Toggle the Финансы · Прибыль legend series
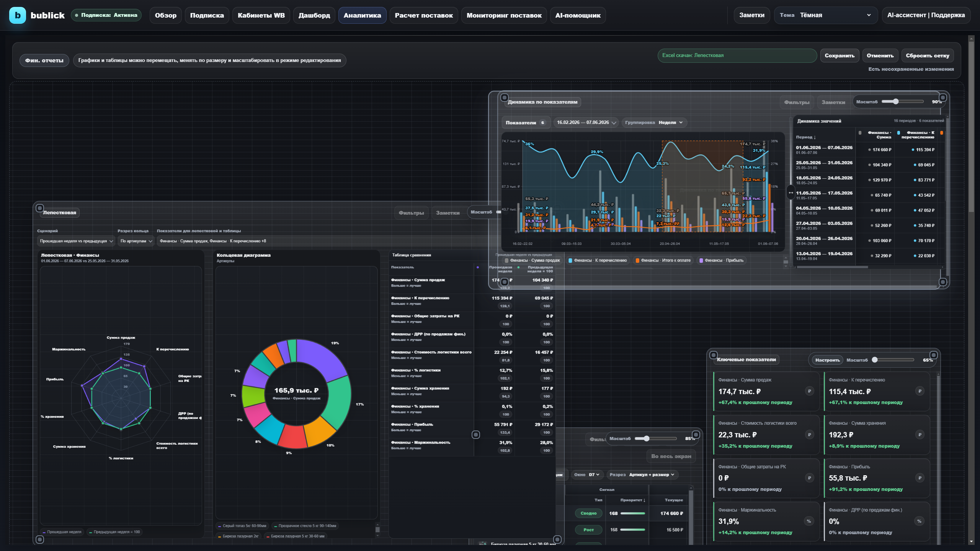 coord(722,261)
